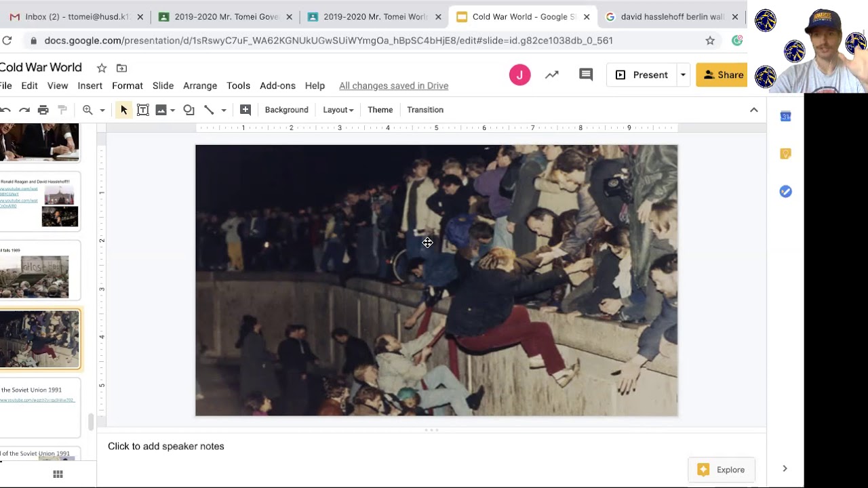The height and width of the screenshot is (488, 868).
Task: Click All changes saved in Drive link
Action: [x=393, y=85]
